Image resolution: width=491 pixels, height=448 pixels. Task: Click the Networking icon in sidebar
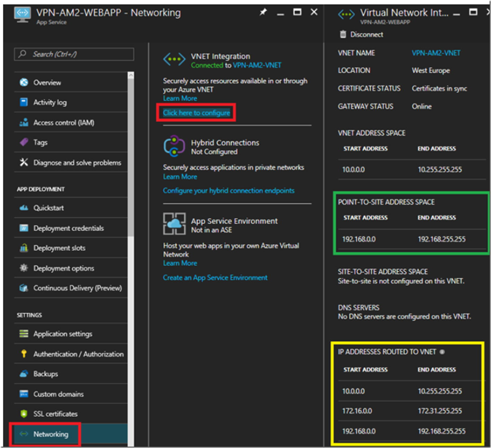click(x=24, y=434)
